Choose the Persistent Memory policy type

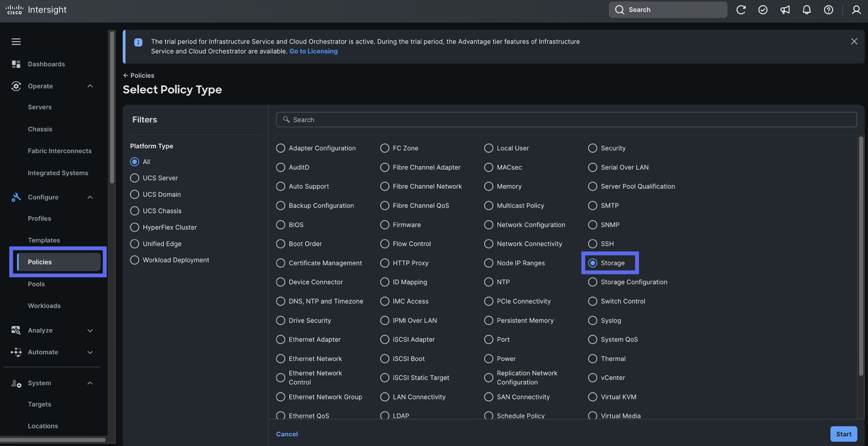(488, 320)
